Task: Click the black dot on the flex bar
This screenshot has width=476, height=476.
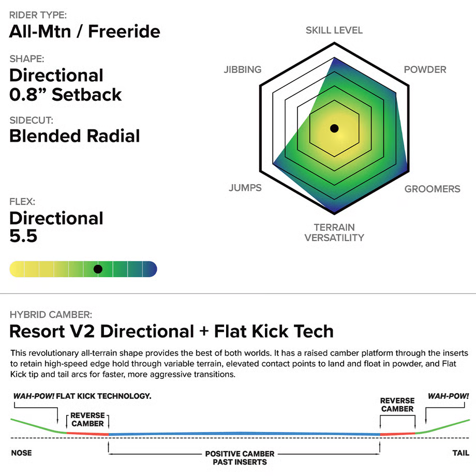Action: 98,269
